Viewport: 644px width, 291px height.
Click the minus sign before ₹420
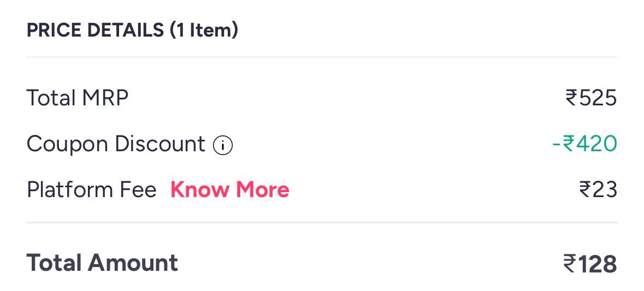tap(557, 145)
